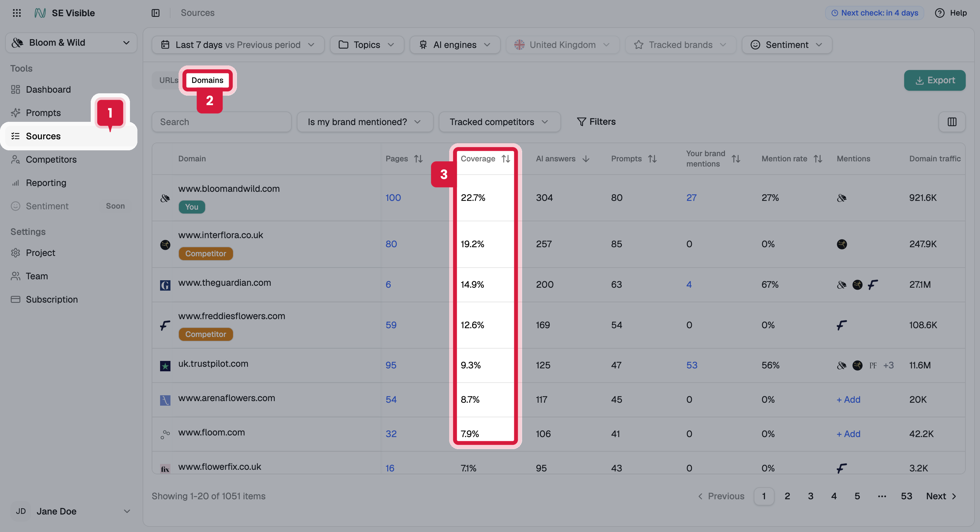Image resolution: width=980 pixels, height=532 pixels.
Task: Open the United Kingdom country dropdown
Action: coord(562,45)
